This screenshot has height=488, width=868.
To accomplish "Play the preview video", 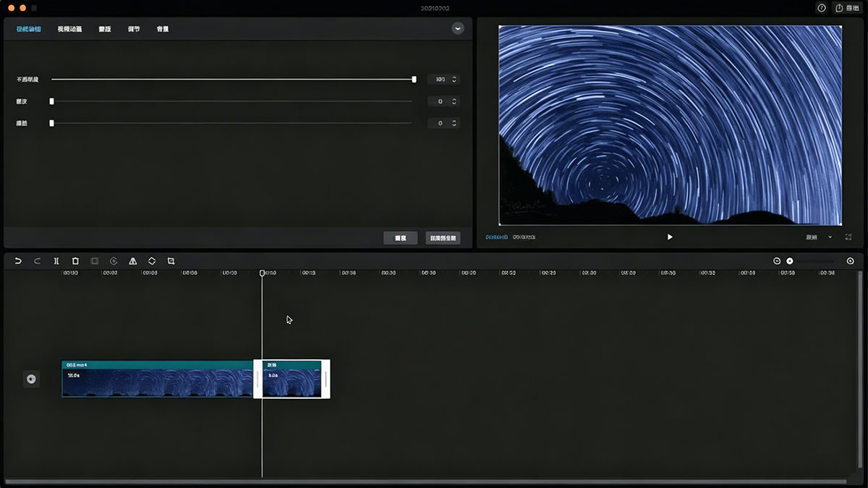I will pos(670,237).
